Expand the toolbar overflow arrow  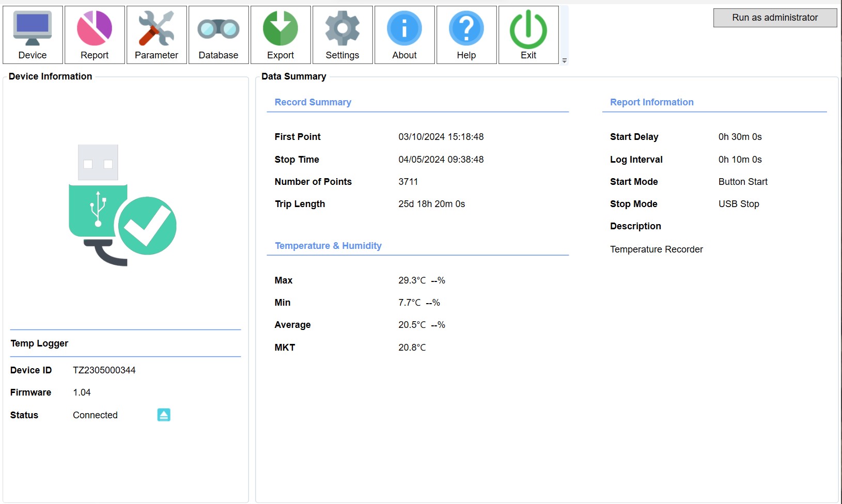pos(565,60)
